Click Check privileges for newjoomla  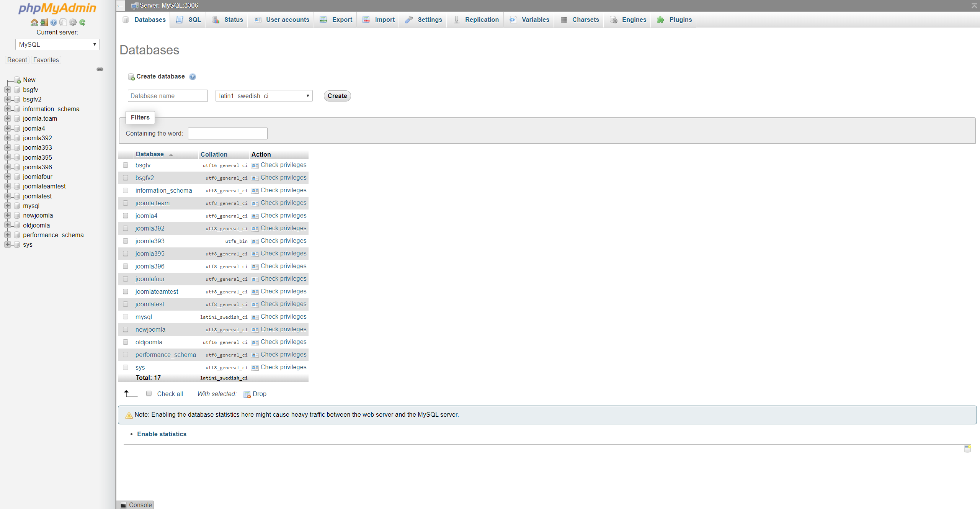tap(283, 329)
